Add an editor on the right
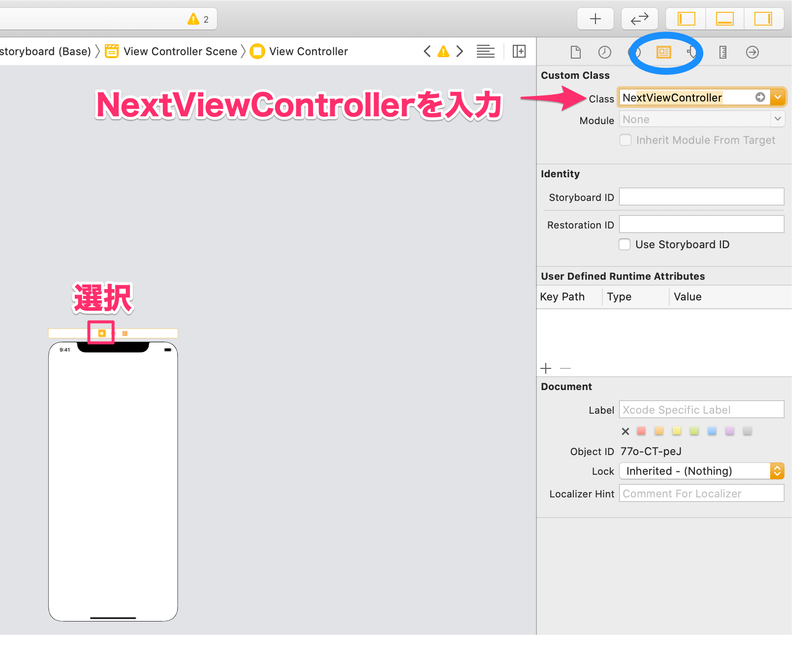 (519, 51)
